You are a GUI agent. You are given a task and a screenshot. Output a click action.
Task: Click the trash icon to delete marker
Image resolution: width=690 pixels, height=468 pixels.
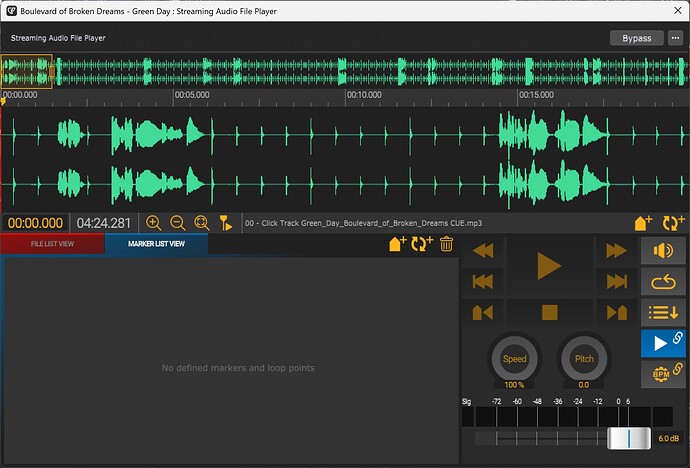pyautogui.click(x=446, y=244)
